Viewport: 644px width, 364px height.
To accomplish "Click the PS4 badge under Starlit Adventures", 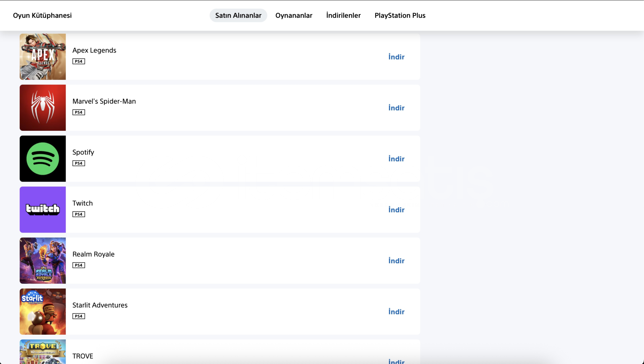I will [x=79, y=316].
